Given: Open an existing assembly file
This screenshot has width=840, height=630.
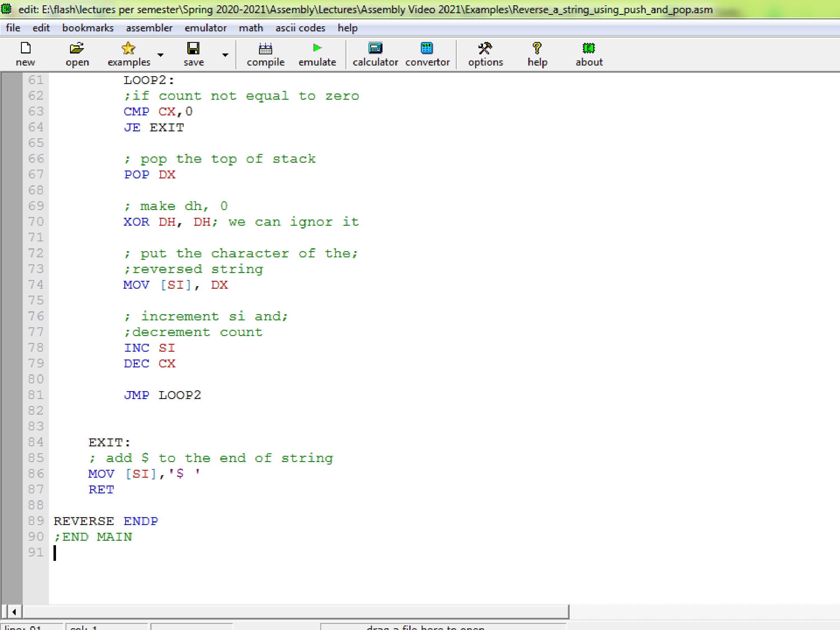Looking at the screenshot, I should [x=77, y=54].
